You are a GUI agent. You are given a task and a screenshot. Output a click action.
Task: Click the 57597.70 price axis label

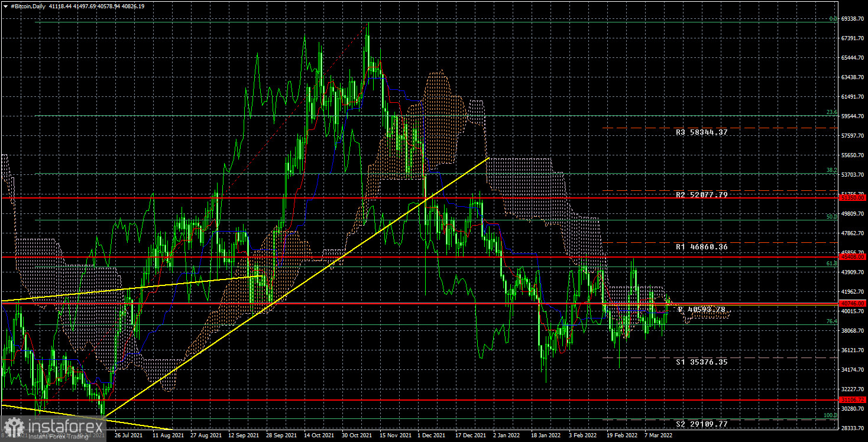tap(853, 136)
